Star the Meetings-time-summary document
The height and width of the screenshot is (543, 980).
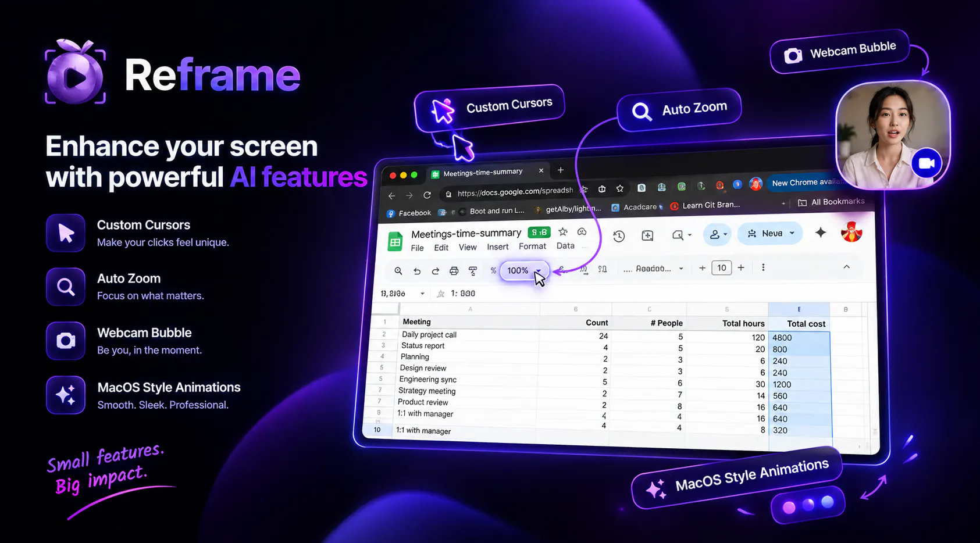tap(562, 231)
